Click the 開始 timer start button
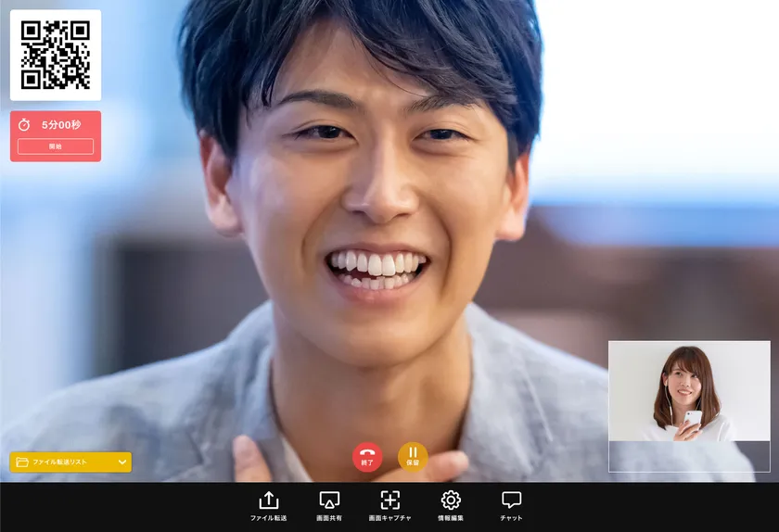The image size is (779, 532). 56,146
